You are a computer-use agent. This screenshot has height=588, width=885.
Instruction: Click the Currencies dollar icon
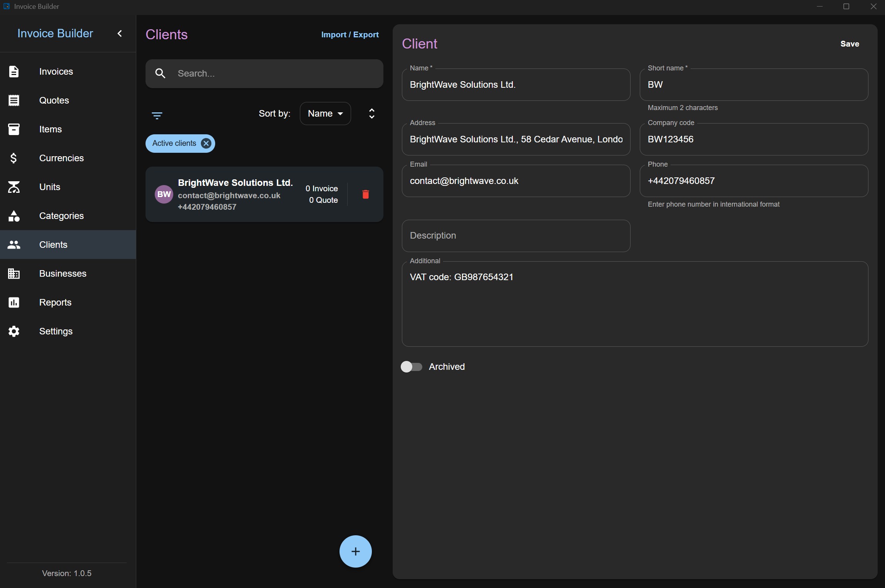14,158
